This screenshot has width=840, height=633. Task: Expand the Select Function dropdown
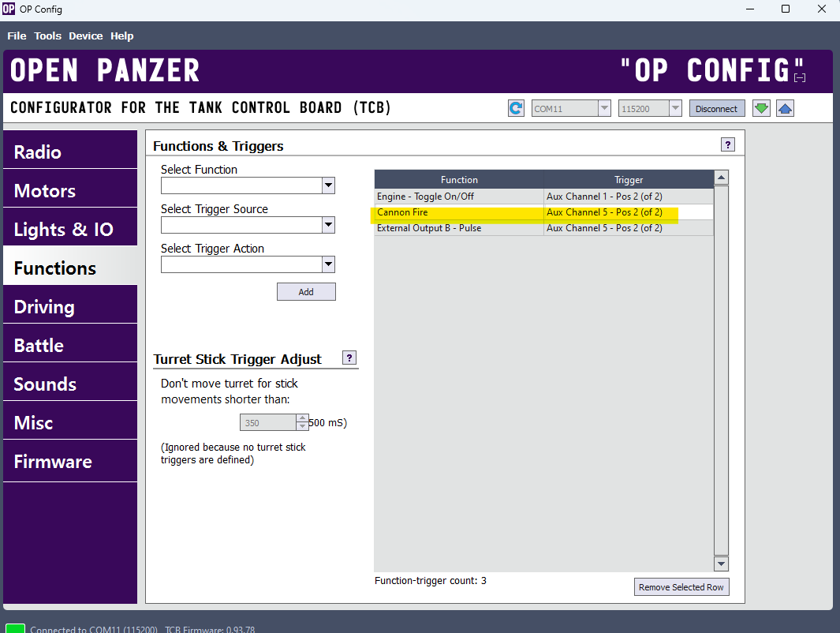click(328, 185)
